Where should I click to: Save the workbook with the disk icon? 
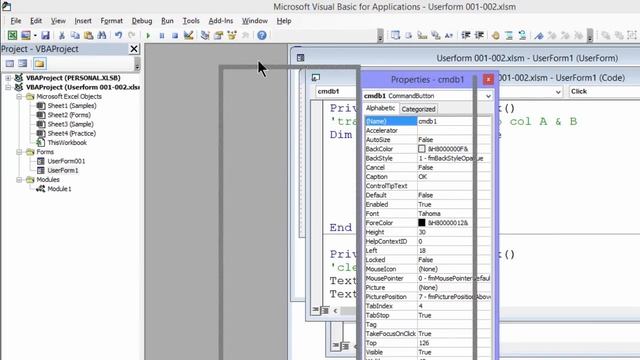[x=45, y=36]
